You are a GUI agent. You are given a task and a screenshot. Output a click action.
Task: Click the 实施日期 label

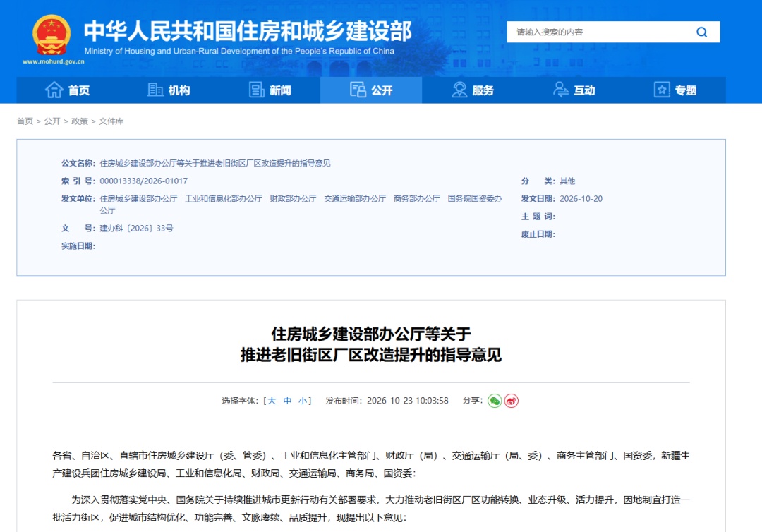coord(78,246)
